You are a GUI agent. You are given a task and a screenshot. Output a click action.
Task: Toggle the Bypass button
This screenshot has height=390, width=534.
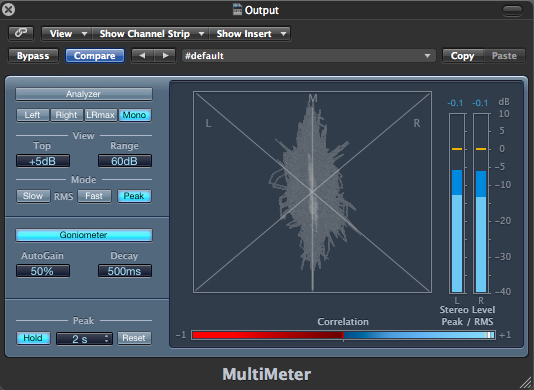[33, 56]
